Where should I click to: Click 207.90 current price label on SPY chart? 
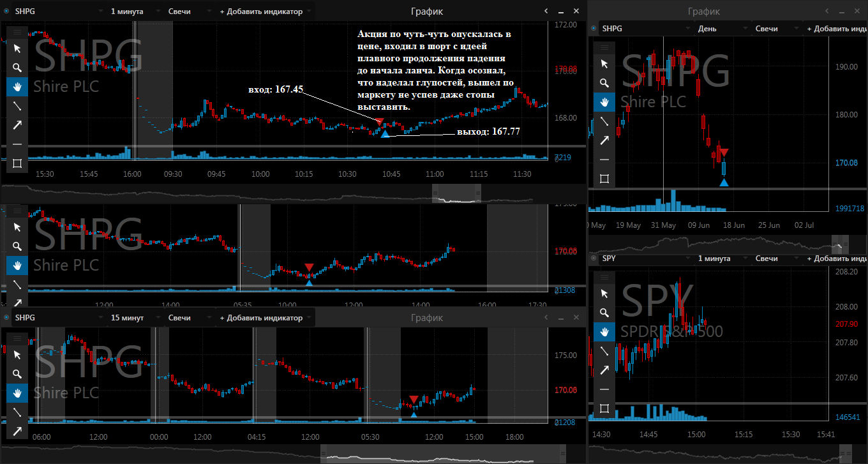click(846, 324)
